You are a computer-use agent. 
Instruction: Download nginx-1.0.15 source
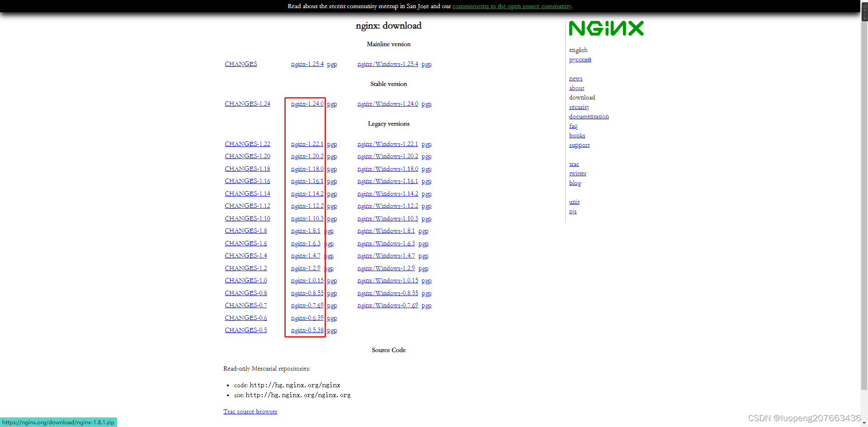307,281
